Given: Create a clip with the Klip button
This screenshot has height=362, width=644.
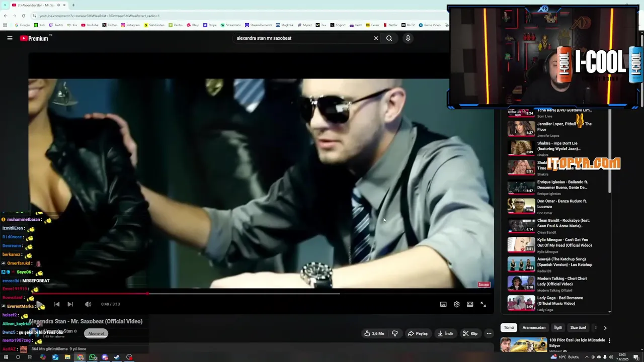Looking at the screenshot, I should [x=470, y=333].
